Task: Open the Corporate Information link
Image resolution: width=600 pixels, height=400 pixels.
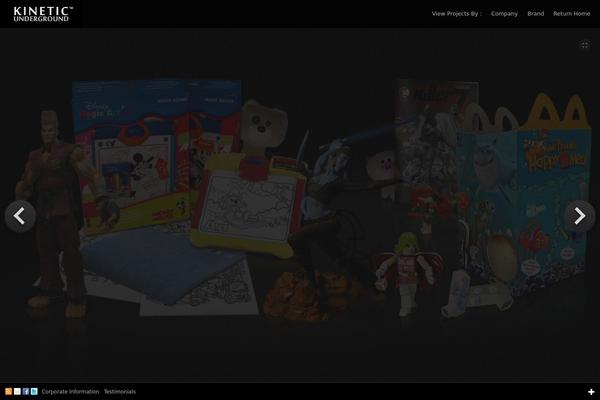Action: [x=70, y=392]
